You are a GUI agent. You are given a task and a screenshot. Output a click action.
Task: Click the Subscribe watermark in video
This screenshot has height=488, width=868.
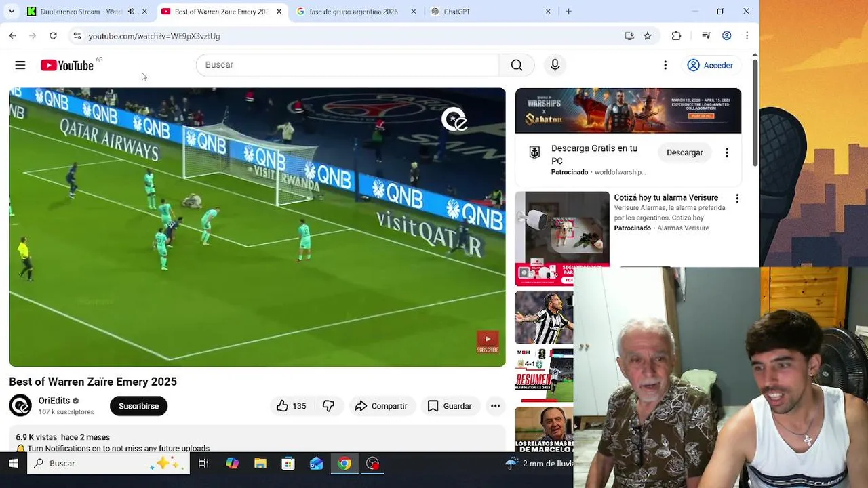pyautogui.click(x=487, y=342)
